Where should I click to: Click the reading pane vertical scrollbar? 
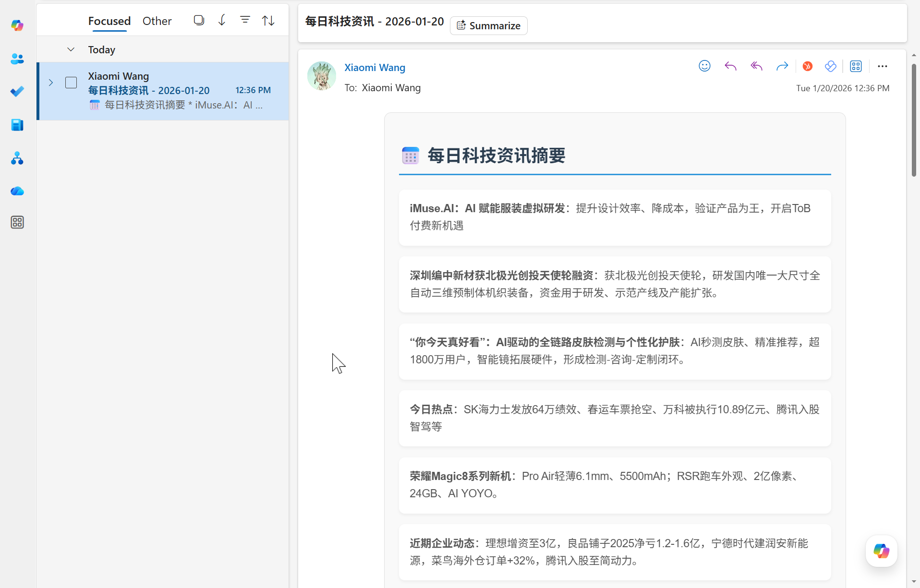(x=913, y=120)
